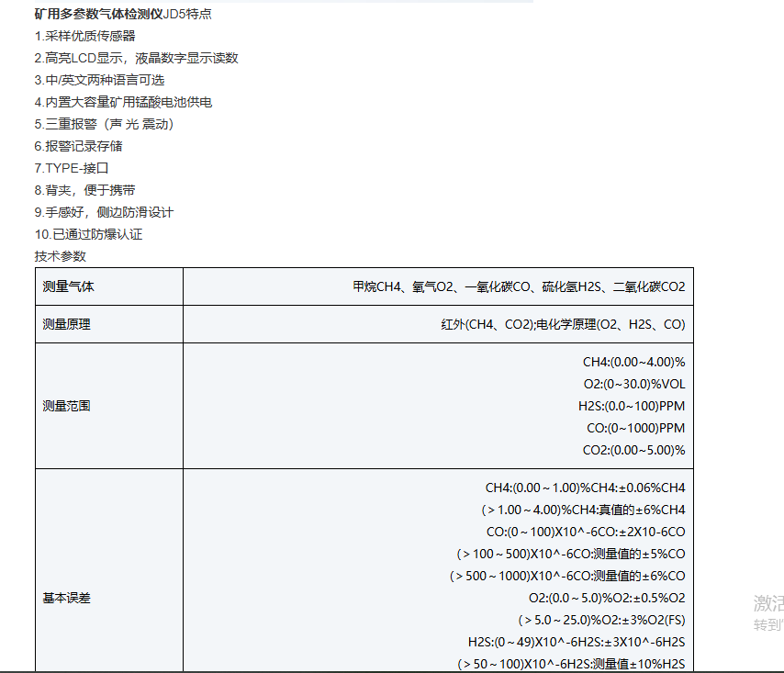Click the line 8.背夹，便于携带
Viewport: 784px width, 673px height.
(x=85, y=190)
